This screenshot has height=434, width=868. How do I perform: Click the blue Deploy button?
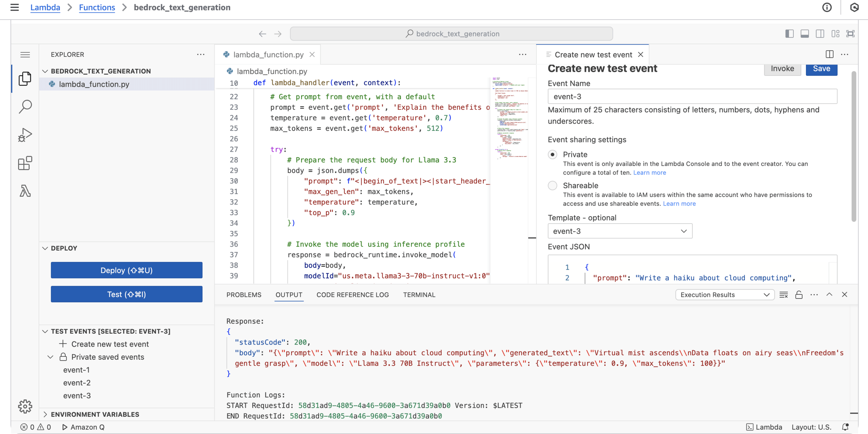pos(126,270)
